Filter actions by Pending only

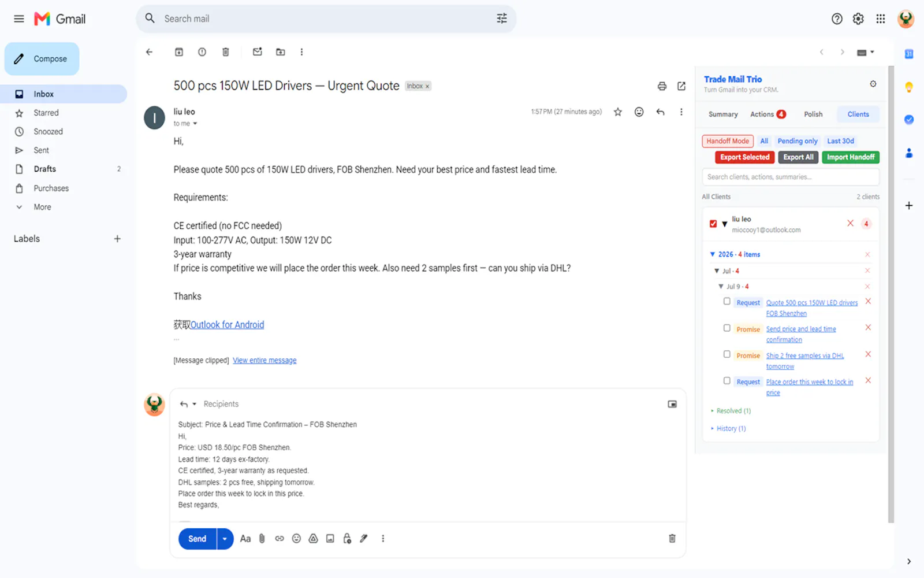click(x=798, y=141)
